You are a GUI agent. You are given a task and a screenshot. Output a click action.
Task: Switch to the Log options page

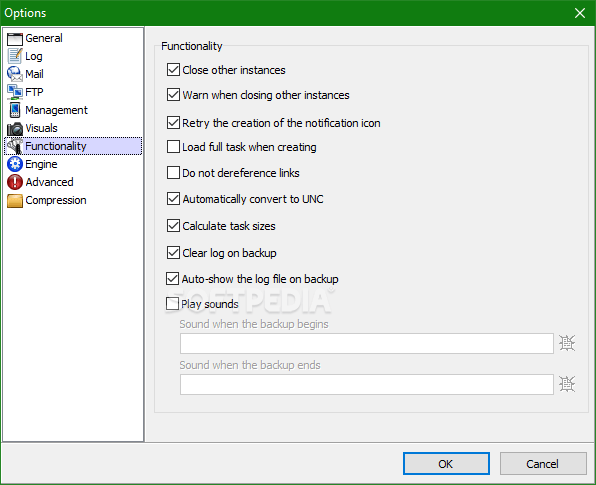(34, 56)
